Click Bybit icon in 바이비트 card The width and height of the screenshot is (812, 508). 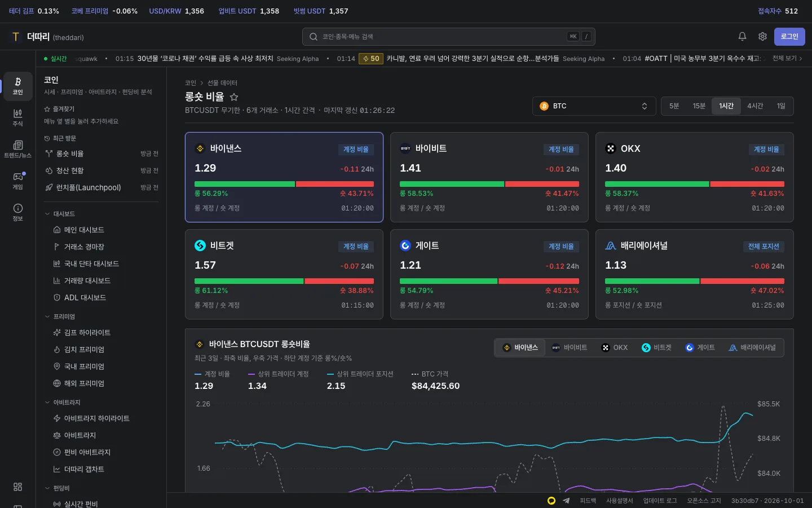(405, 148)
